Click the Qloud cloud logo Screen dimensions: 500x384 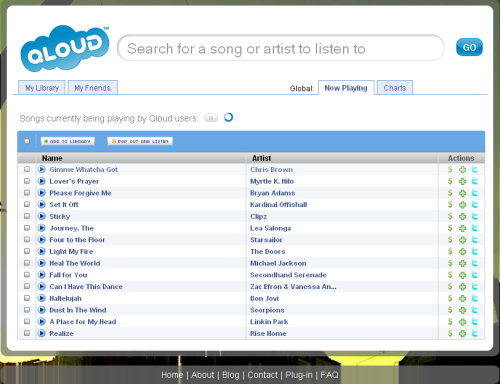click(x=65, y=49)
